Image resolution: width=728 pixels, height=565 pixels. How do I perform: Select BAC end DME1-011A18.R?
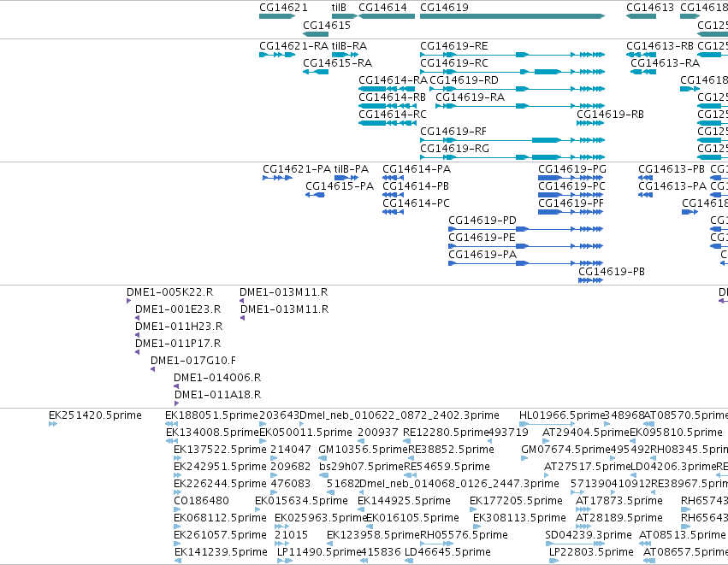pos(176,403)
